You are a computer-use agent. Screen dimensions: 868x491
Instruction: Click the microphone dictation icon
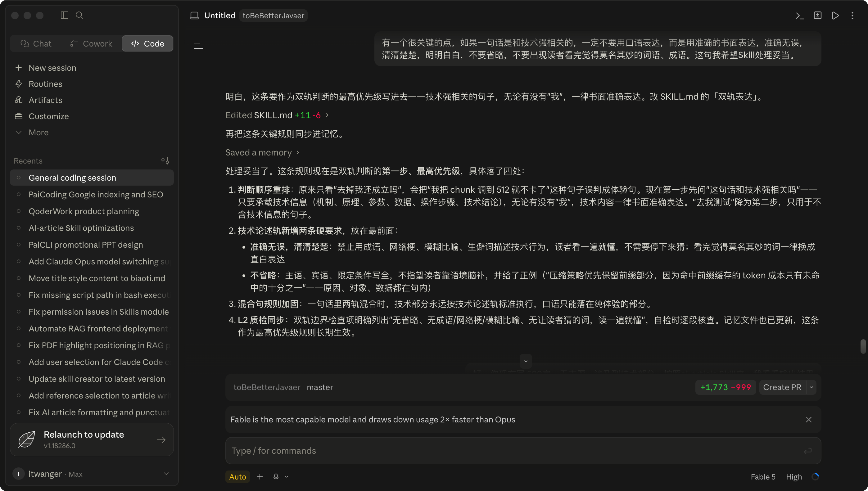276,476
